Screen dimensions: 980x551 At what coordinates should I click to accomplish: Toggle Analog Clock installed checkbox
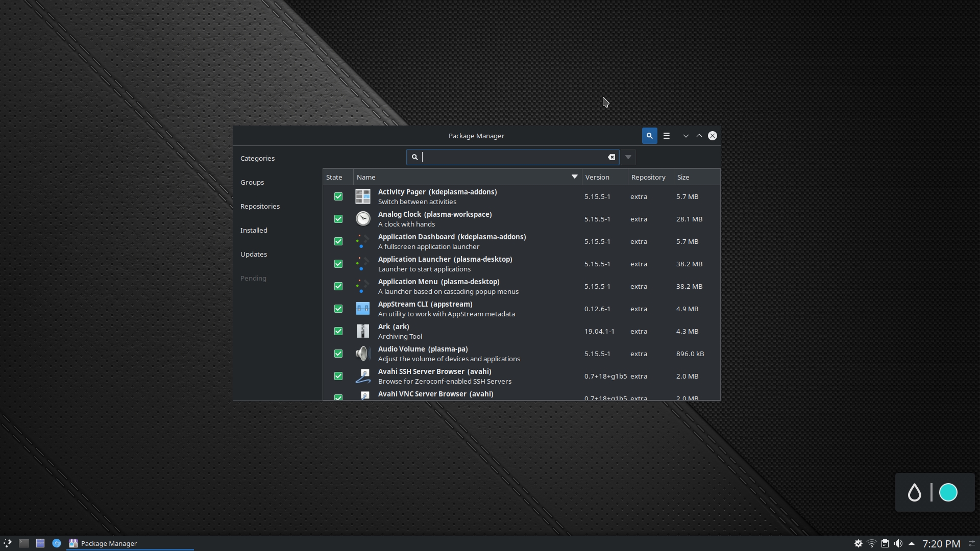pyautogui.click(x=338, y=219)
